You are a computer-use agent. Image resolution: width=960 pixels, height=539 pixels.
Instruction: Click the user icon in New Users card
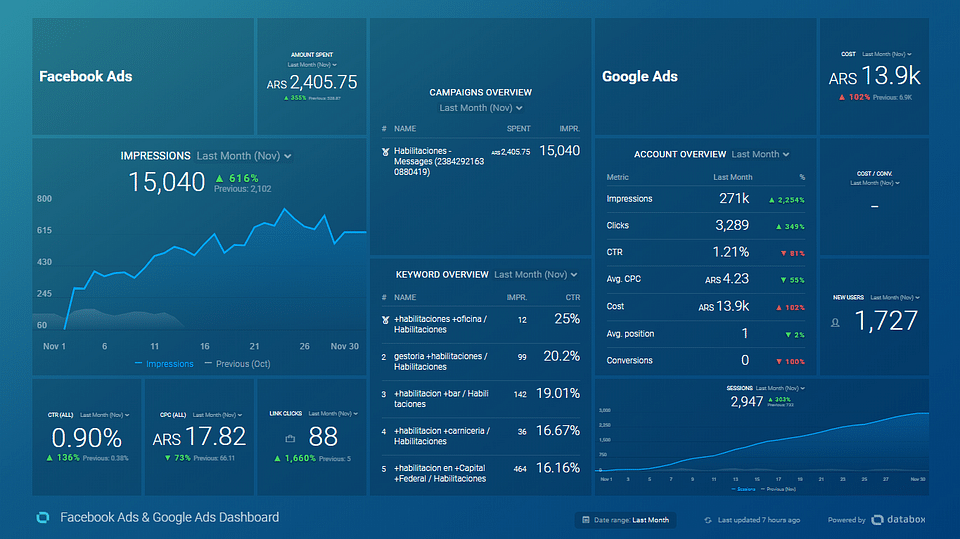(835, 323)
